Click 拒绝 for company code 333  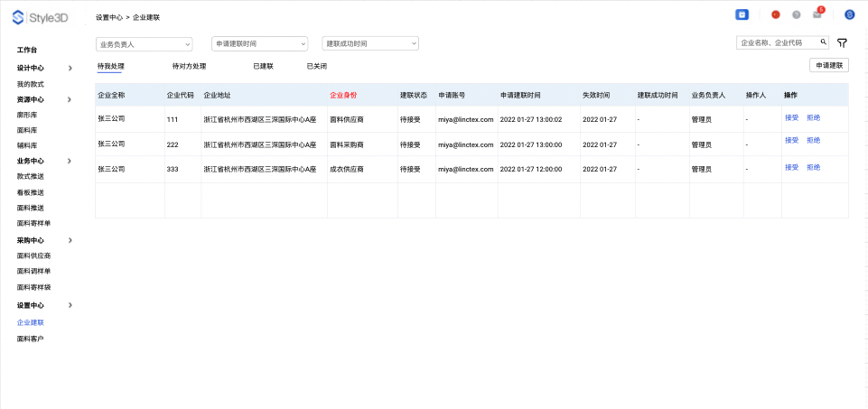click(x=813, y=167)
